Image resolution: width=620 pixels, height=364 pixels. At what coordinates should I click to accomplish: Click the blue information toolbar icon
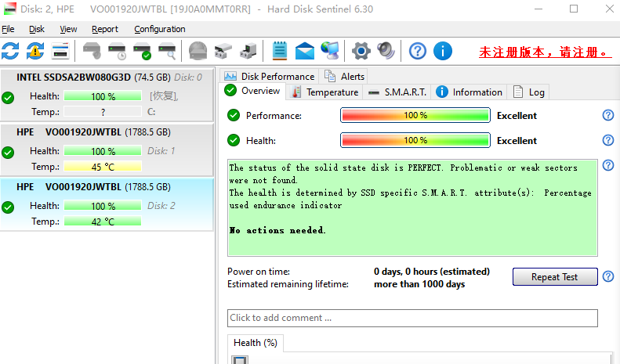443,52
